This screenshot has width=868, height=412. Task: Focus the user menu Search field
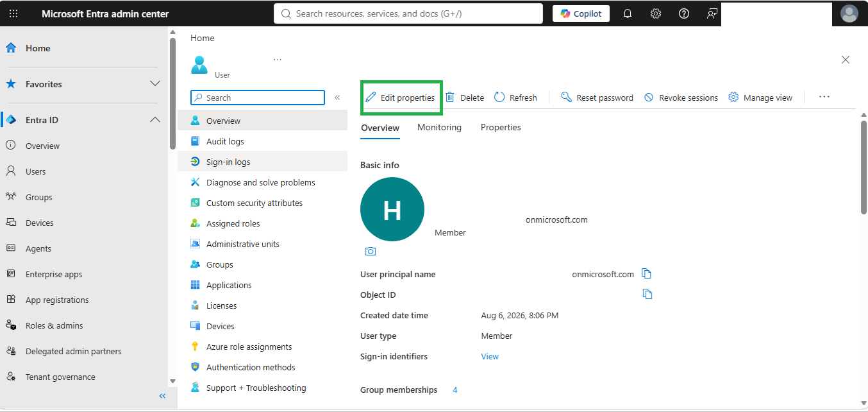point(258,98)
